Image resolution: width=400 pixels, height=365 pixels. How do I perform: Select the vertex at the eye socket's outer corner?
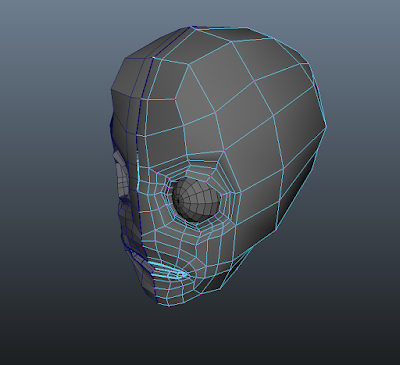click(240, 192)
